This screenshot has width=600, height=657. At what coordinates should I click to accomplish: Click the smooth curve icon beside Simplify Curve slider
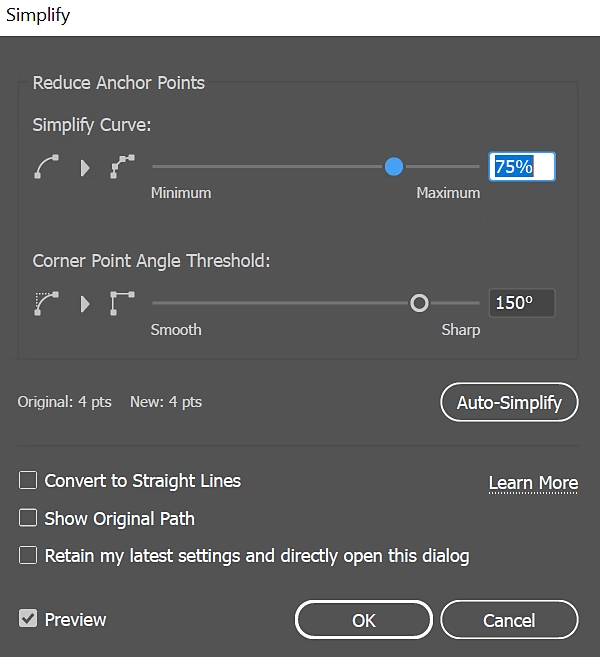46,167
